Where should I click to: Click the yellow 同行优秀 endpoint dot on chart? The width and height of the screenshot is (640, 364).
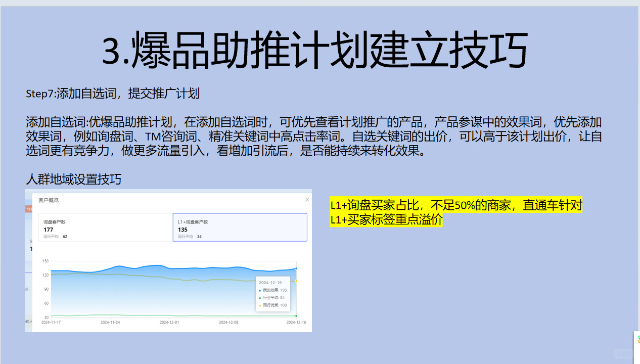click(296, 281)
